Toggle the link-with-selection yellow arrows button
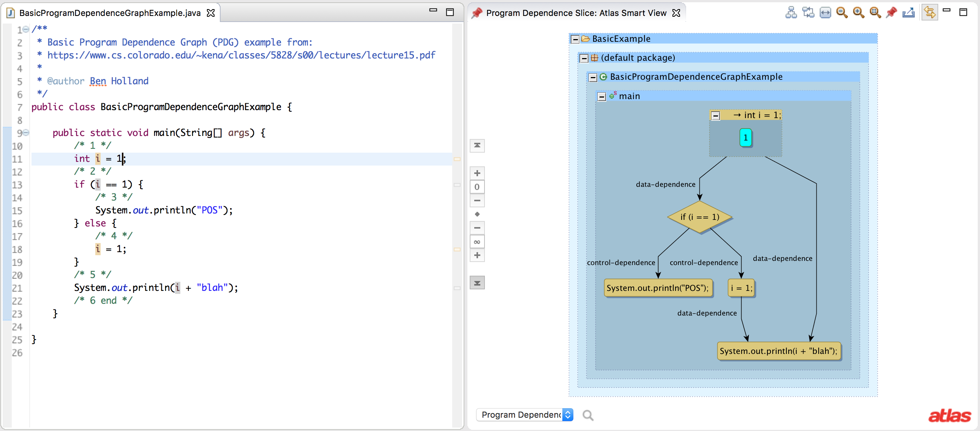 pos(930,13)
